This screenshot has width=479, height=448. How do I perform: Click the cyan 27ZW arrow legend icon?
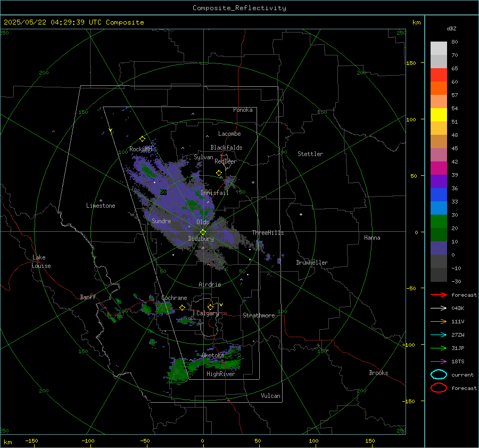[x=439, y=335]
